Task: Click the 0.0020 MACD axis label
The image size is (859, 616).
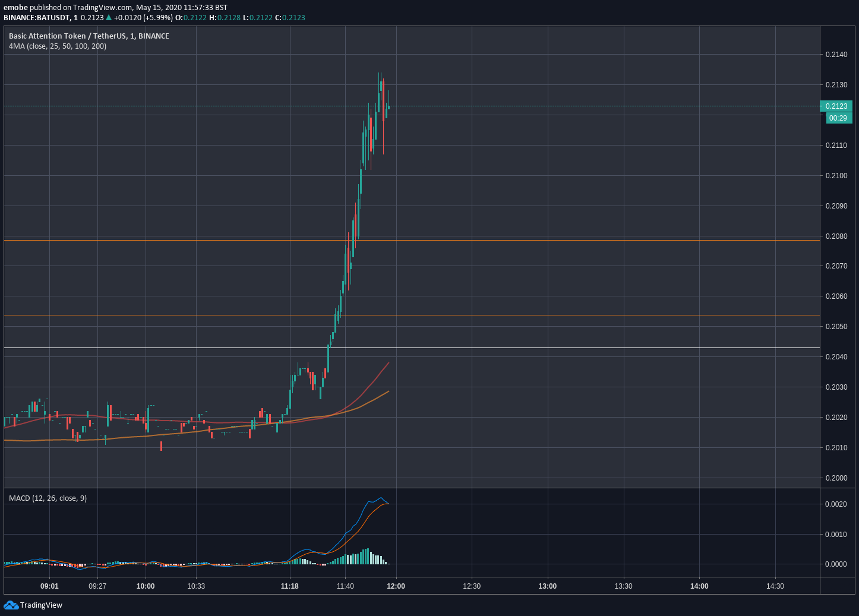Action: click(836, 504)
